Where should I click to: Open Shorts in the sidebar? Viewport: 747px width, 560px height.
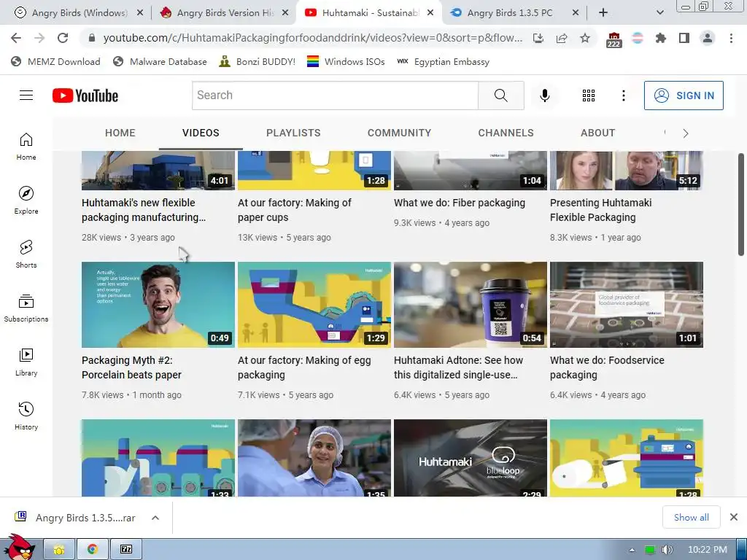(26, 254)
